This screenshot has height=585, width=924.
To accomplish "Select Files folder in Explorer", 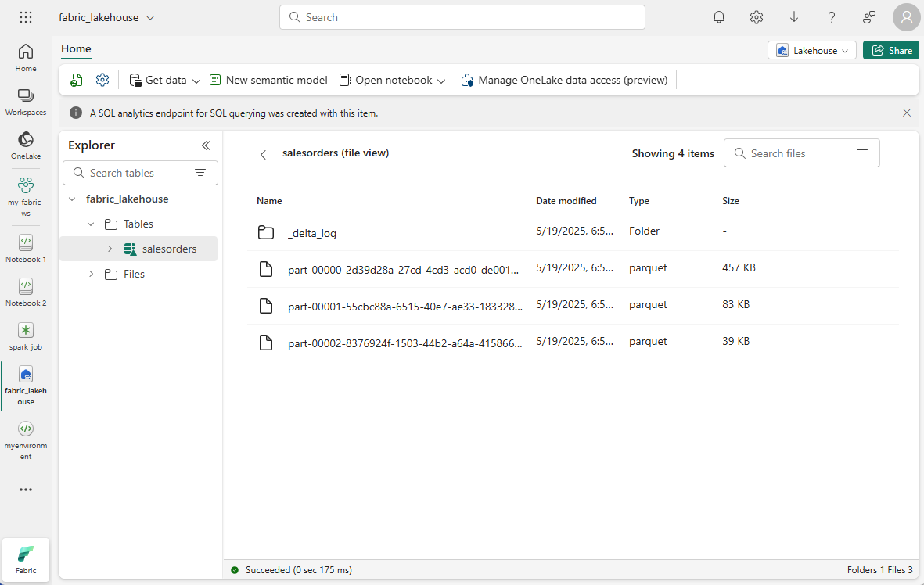I will coord(134,274).
